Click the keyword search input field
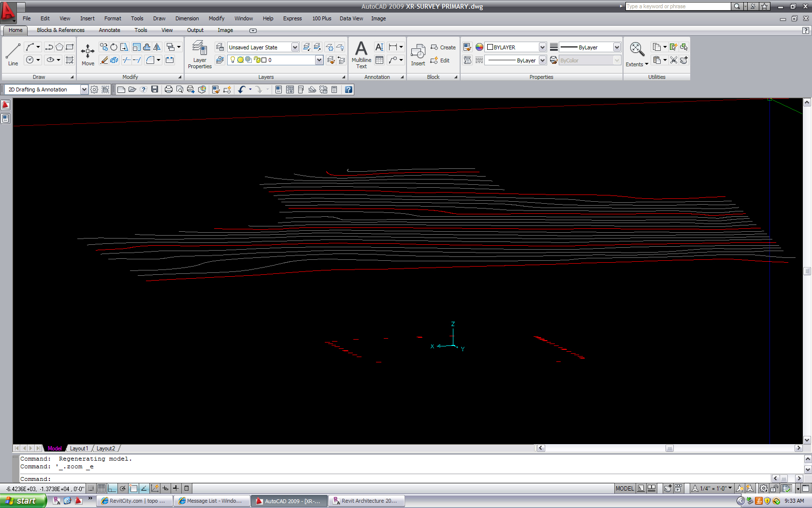The height and width of the screenshot is (508, 812). [678, 6]
